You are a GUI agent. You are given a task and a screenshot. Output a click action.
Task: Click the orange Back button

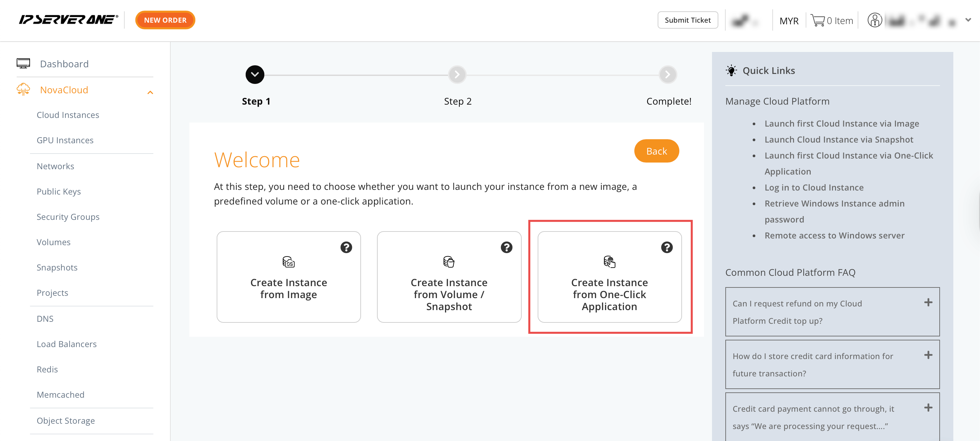[x=657, y=151]
